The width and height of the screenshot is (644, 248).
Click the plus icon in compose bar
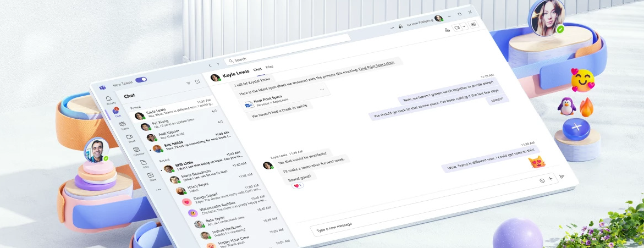click(x=551, y=178)
